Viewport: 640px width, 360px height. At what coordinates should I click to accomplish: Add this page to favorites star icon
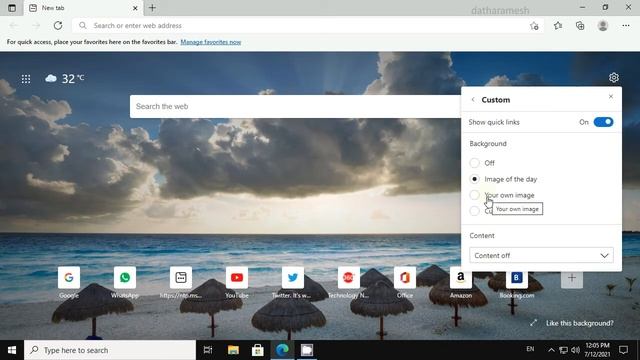click(534, 26)
